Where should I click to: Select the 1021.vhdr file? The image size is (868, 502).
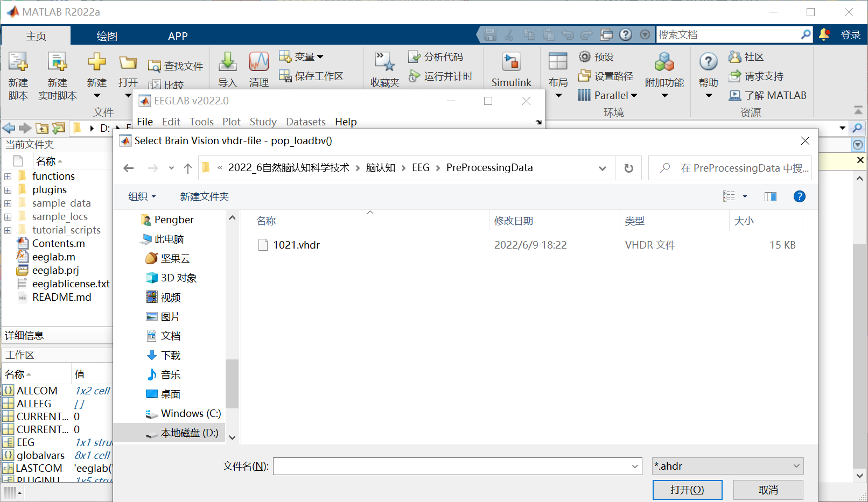[296, 245]
